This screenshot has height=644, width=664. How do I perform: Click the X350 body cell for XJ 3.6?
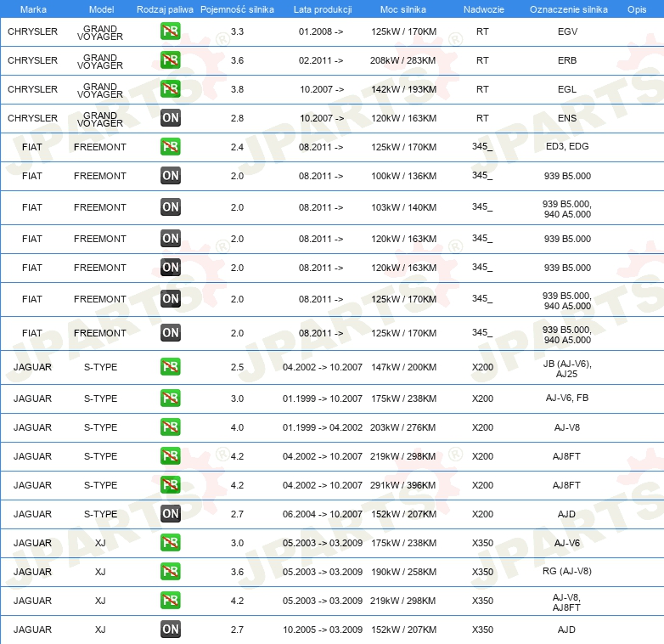483,572
